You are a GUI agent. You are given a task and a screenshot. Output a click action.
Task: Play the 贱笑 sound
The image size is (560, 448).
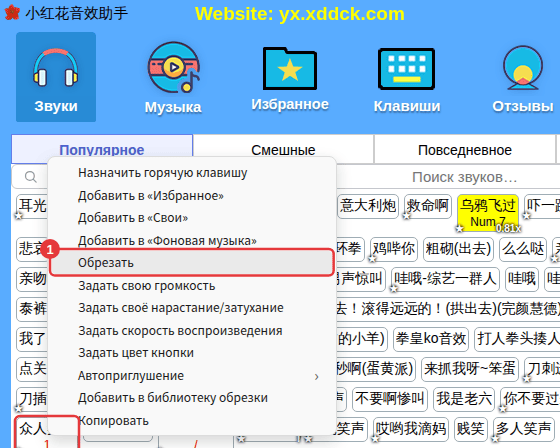point(471,429)
